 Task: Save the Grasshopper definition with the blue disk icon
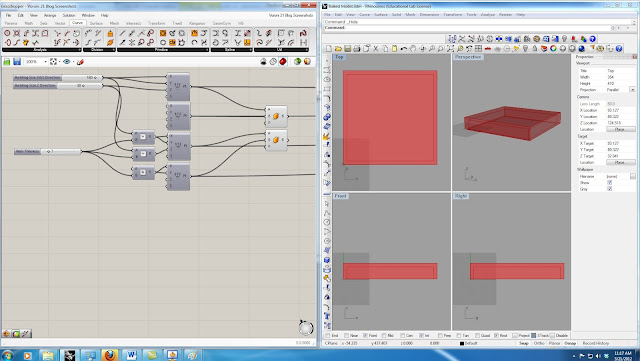(17, 62)
